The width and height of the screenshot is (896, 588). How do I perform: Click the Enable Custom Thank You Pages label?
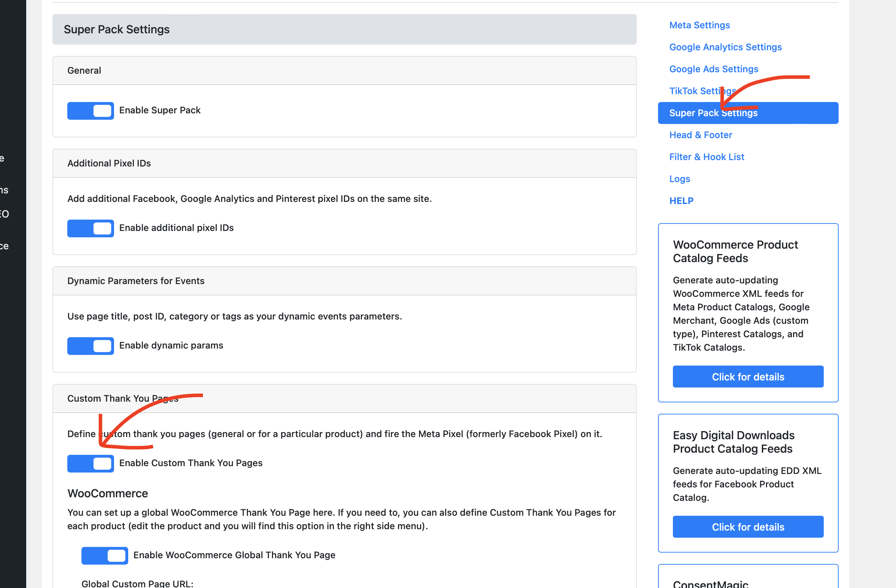(191, 463)
